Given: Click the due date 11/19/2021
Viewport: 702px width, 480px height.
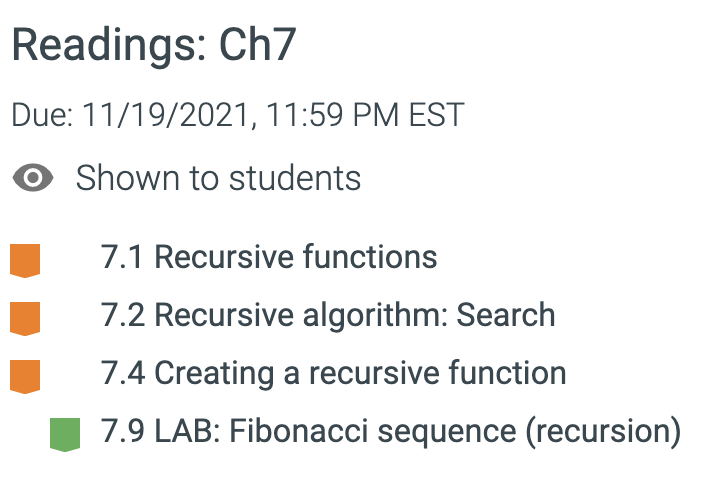Looking at the screenshot, I should 166,115.
